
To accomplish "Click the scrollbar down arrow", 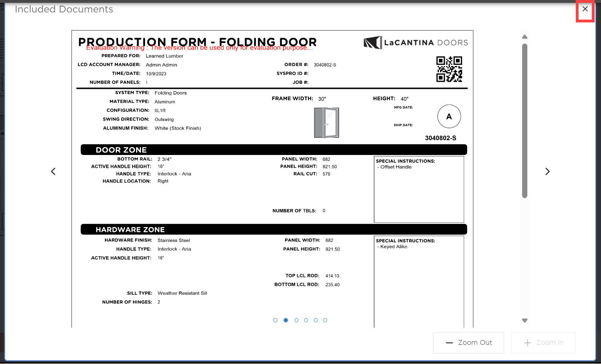I will [525, 321].
